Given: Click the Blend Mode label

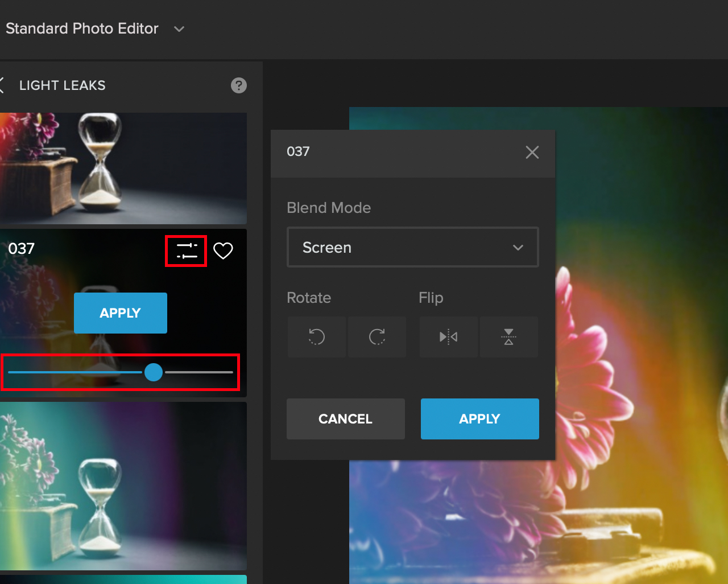Looking at the screenshot, I should pos(329,208).
